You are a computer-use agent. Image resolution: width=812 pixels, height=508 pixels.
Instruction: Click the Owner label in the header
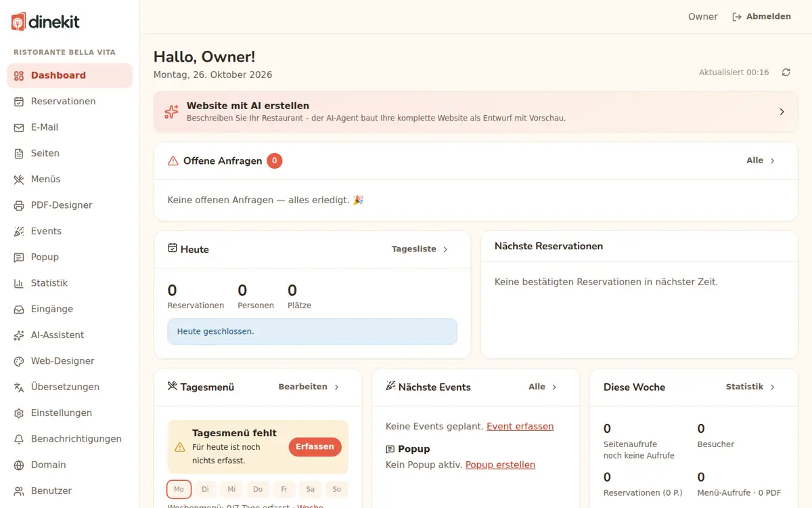(x=702, y=17)
